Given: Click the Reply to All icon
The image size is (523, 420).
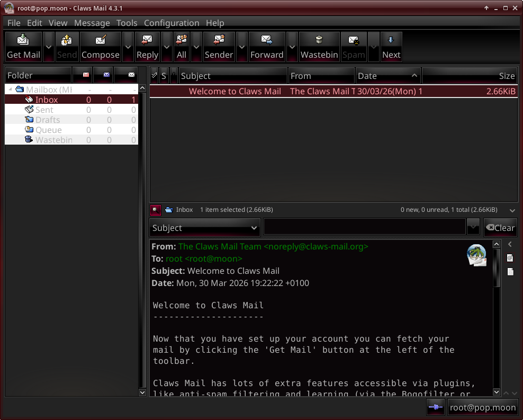Looking at the screenshot, I should pos(182,47).
